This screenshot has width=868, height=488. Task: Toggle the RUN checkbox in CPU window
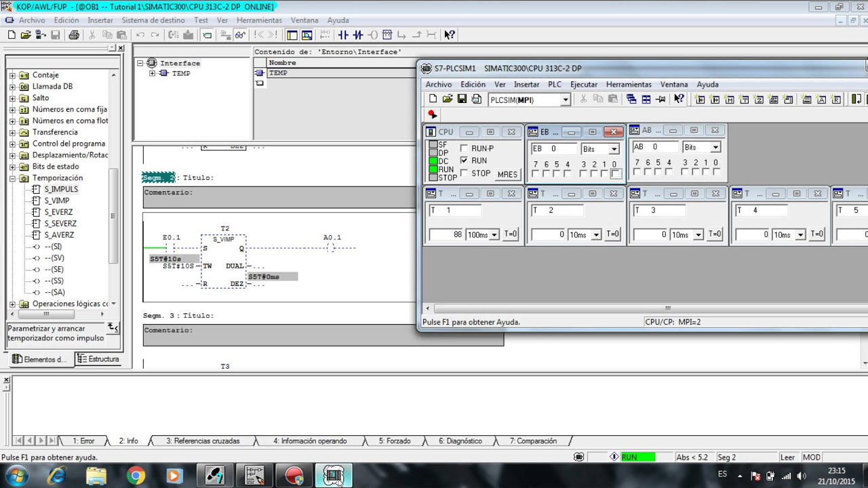465,161
